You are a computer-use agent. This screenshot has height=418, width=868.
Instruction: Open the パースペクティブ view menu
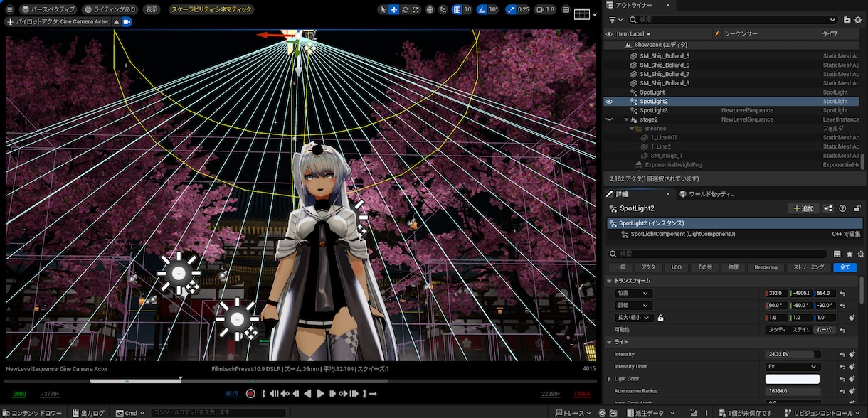(48, 10)
